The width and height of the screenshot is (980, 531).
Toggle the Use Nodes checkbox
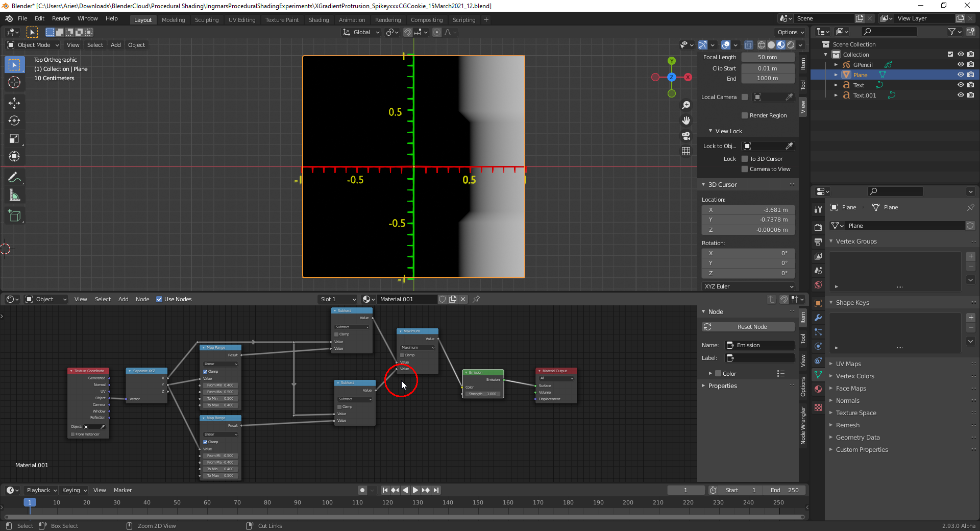click(159, 299)
